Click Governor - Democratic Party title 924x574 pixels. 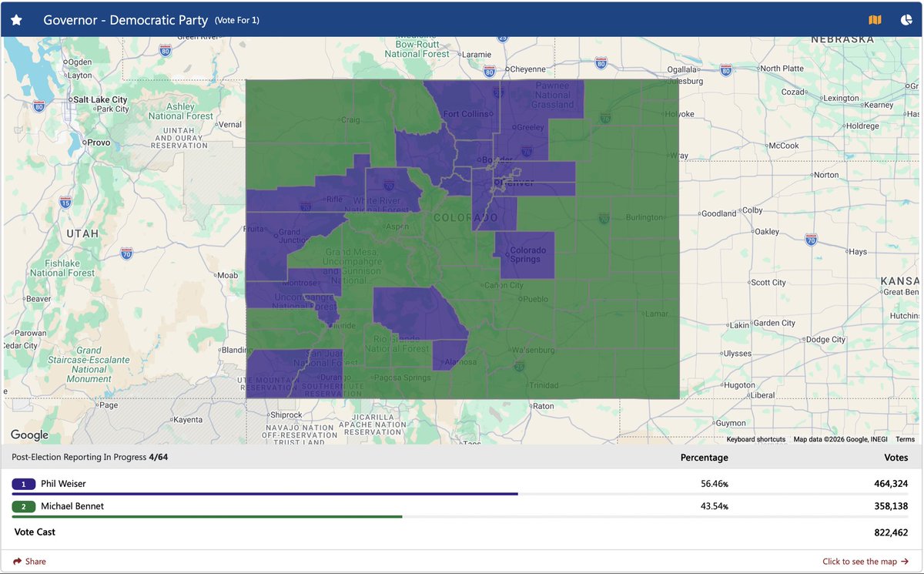[126, 20]
